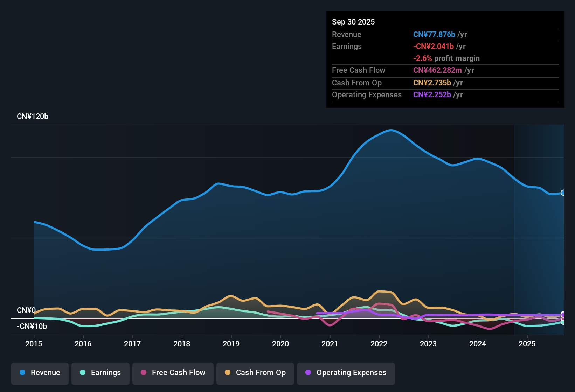Click the Cash From Op orange dot icon
The width and height of the screenshot is (575, 392).
pyautogui.click(x=228, y=373)
